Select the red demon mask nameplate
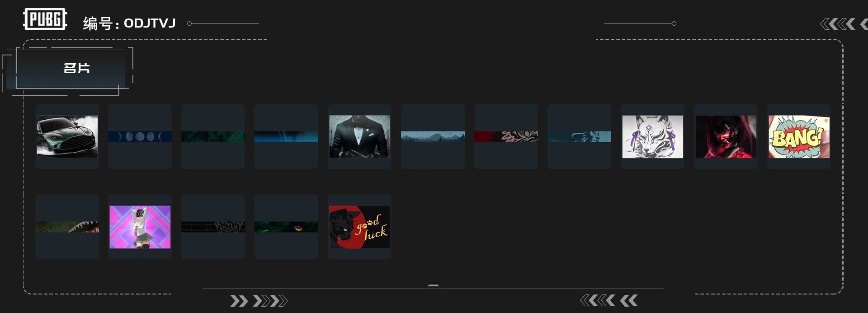Image resolution: width=868 pixels, height=313 pixels. click(x=726, y=136)
